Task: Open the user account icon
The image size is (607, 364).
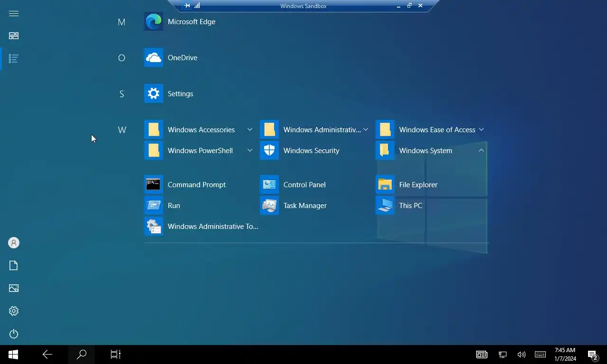Action: 14,243
